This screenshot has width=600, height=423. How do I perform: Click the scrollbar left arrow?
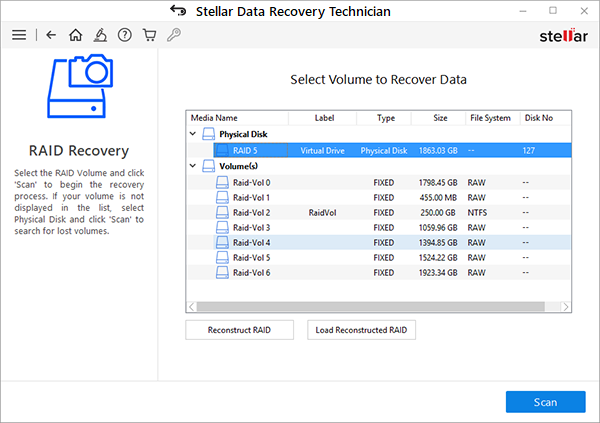tap(192, 307)
